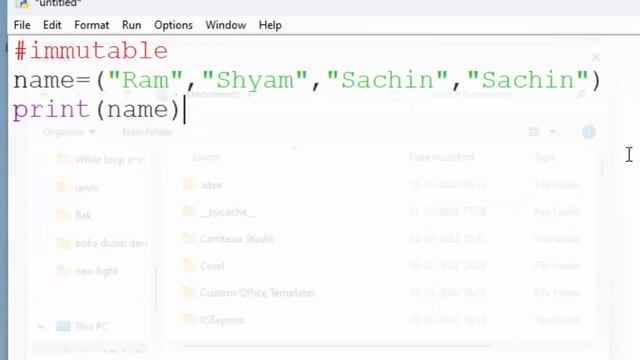Open the Run menu
Viewport: 640px width, 360px height.
[131, 25]
